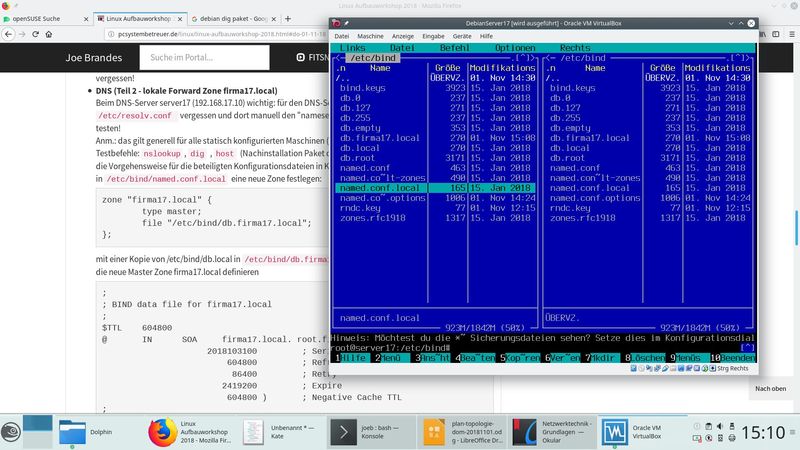Select Oracle VM VirtualBox taskbar entry

643,432
